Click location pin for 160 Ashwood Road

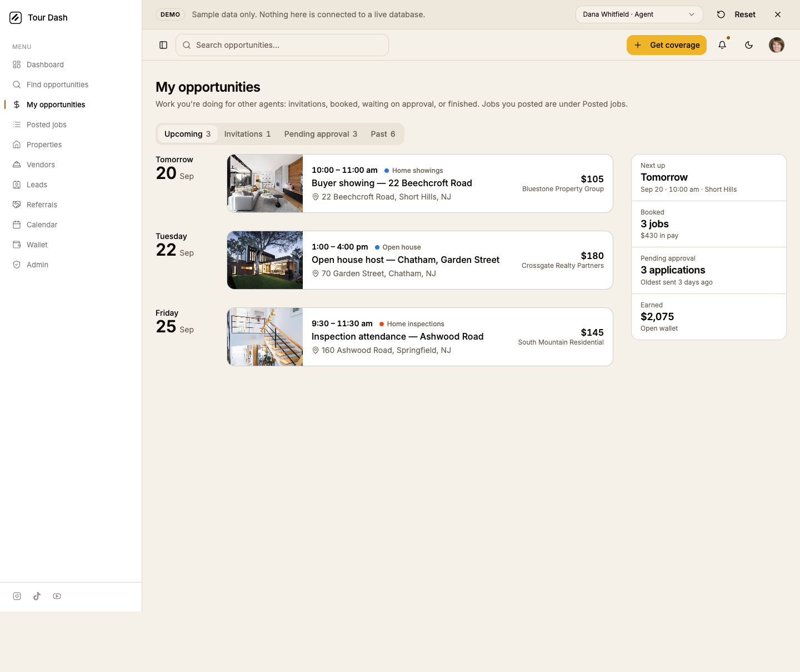pyautogui.click(x=316, y=350)
